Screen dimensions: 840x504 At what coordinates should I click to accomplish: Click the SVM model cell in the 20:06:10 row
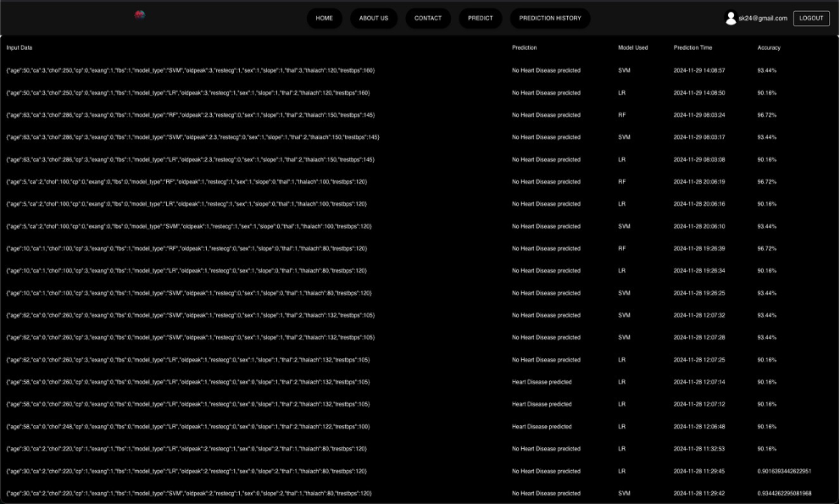[624, 226]
